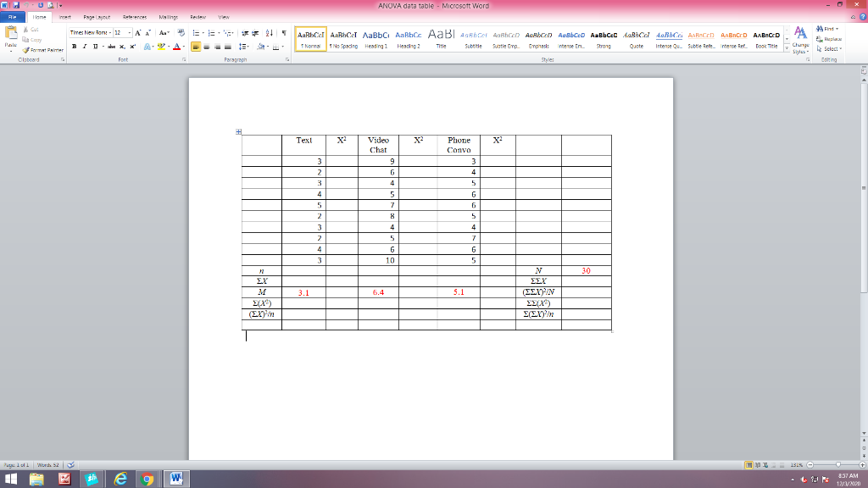Click the Replace button

point(829,39)
